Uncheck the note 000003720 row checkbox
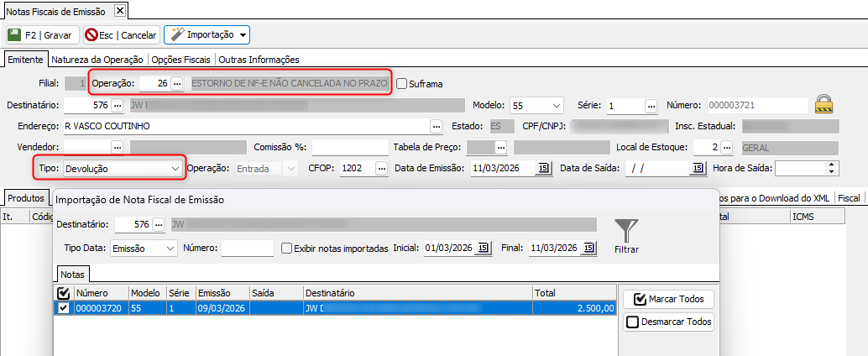The height and width of the screenshot is (356, 868). click(62, 308)
